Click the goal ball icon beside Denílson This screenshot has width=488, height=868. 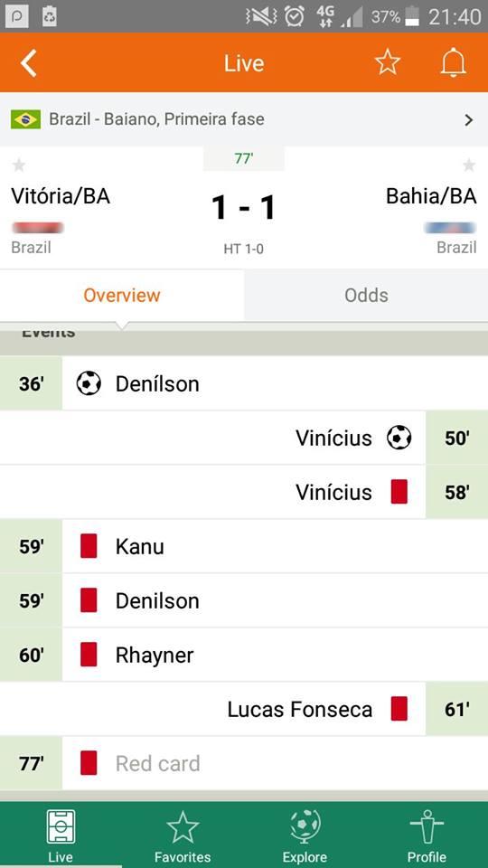click(89, 383)
